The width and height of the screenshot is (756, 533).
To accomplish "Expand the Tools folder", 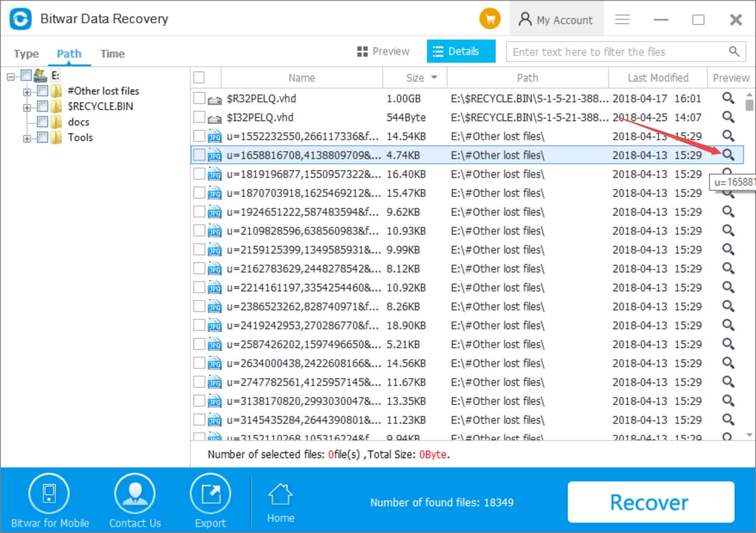I will [27, 138].
